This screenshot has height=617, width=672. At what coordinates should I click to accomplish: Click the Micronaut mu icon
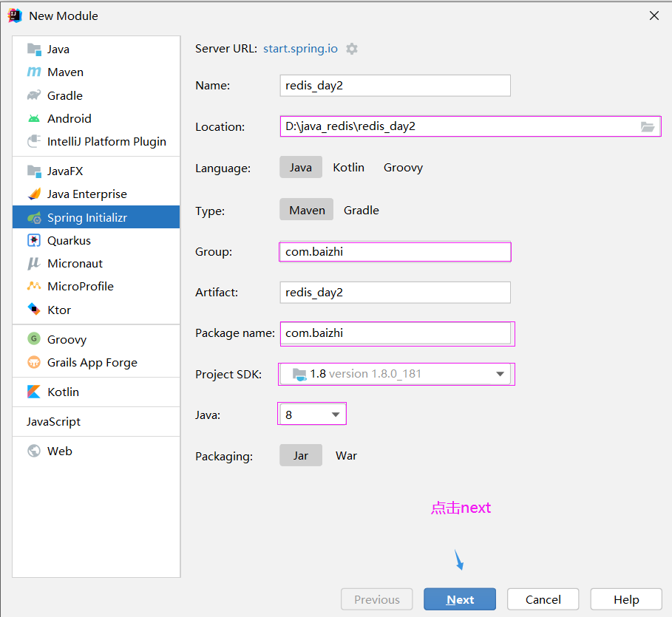tap(34, 264)
